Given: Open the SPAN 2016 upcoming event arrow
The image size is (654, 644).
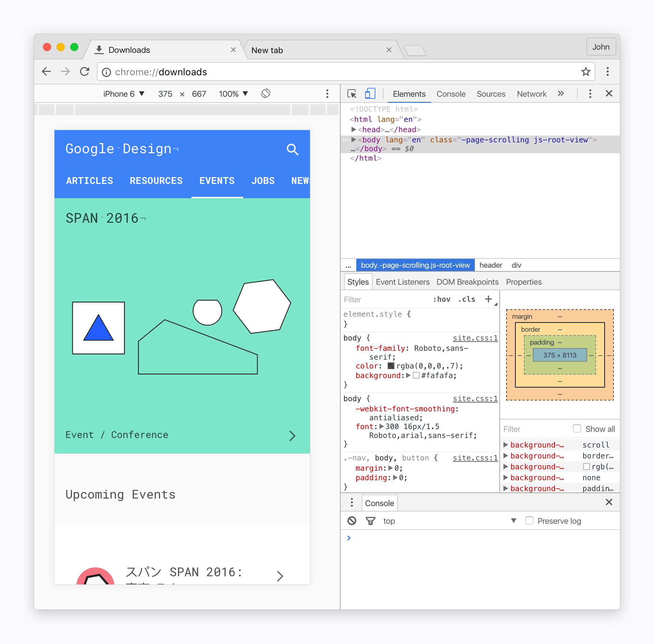Looking at the screenshot, I should click(280, 576).
